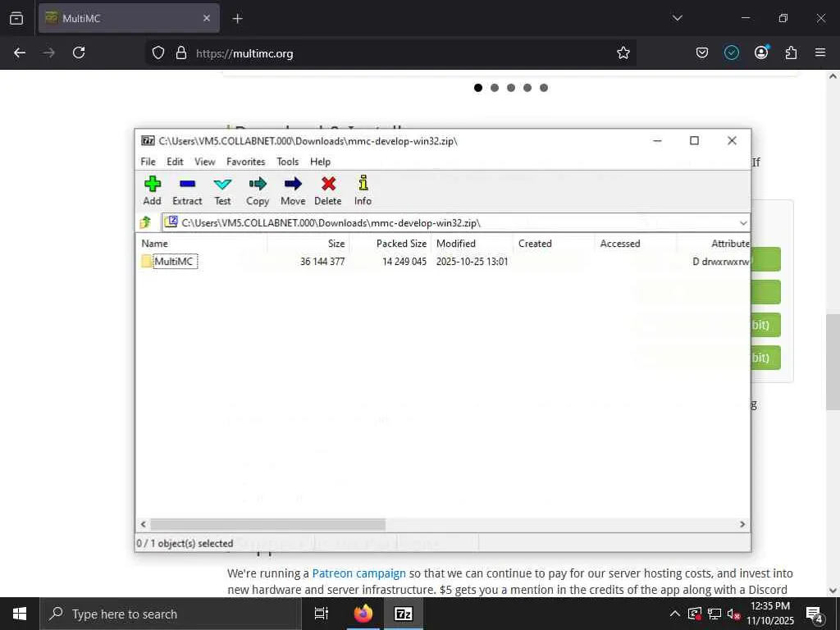840x630 pixels.
Task: Select the first carousel dot
Action: pyautogui.click(x=478, y=88)
